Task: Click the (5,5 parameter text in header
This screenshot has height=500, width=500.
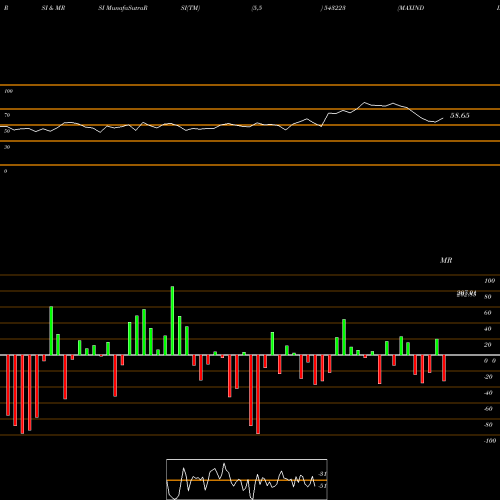Action: tap(257, 8)
